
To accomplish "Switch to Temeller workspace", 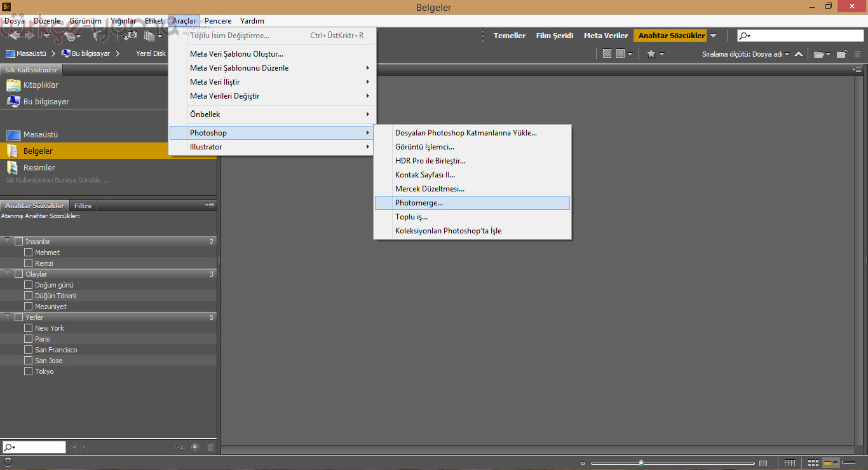I will pos(510,36).
